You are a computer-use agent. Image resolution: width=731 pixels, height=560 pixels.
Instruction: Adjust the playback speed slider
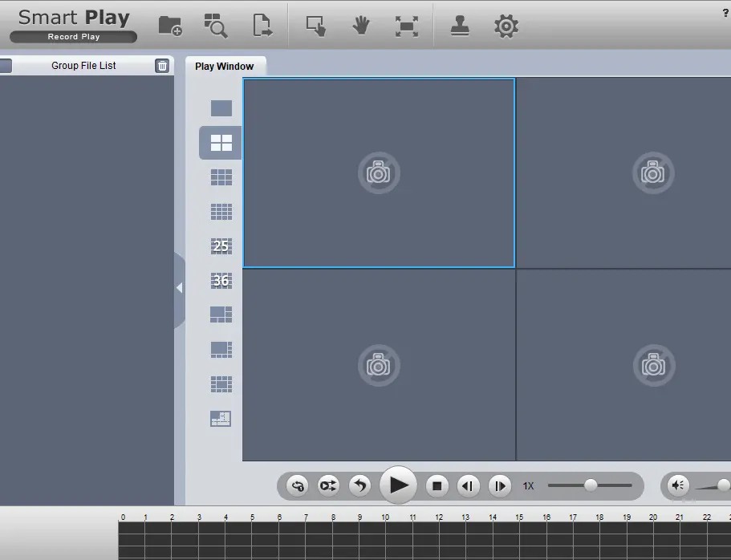pyautogui.click(x=591, y=485)
